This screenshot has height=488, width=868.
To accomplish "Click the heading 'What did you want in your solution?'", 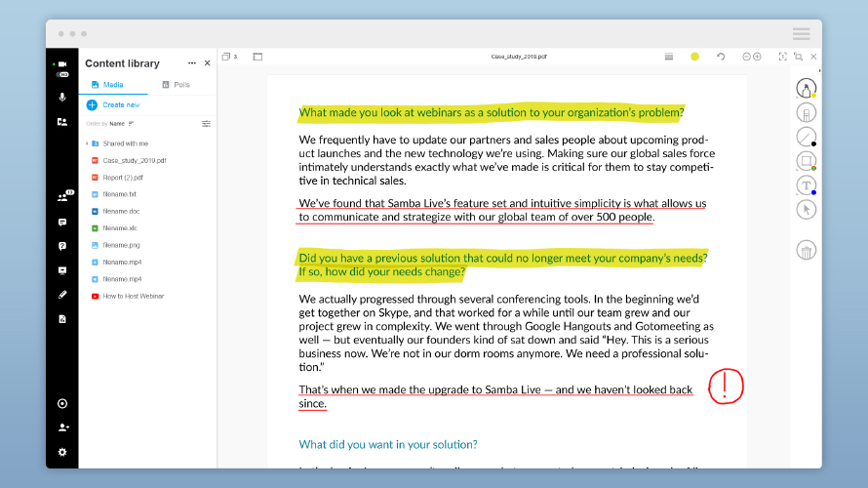I will pos(388,444).
